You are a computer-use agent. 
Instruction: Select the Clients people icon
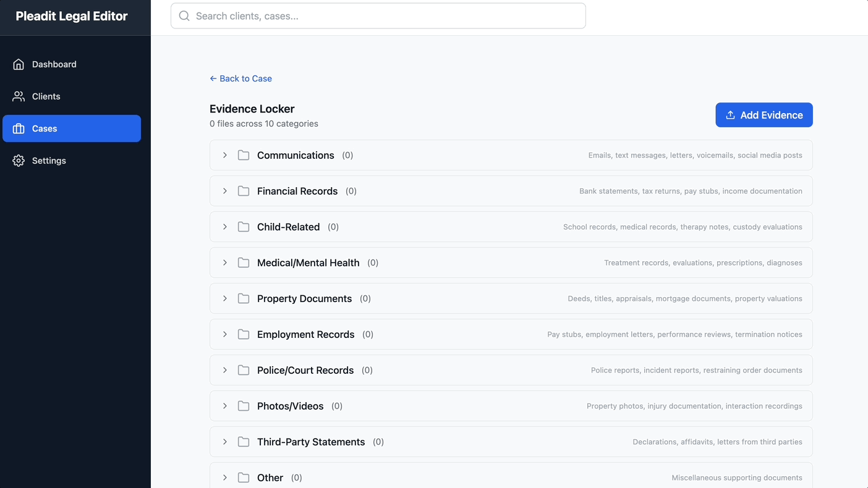click(x=19, y=96)
